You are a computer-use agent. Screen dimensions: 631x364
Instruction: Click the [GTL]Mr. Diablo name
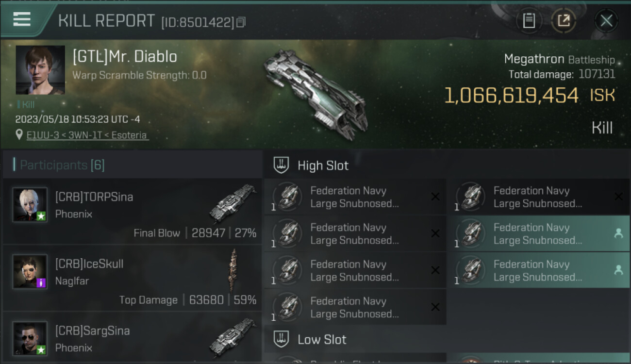tap(125, 57)
